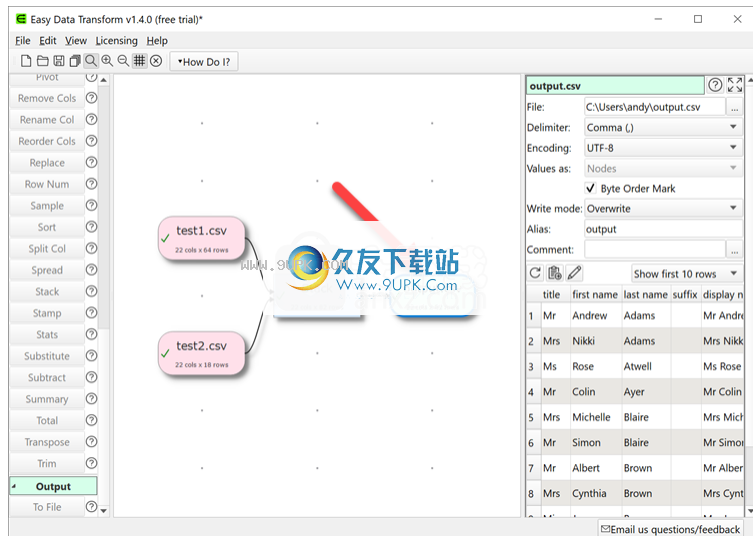Expand the right panel to full screen
This screenshot has height=536, width=753.
(735, 85)
